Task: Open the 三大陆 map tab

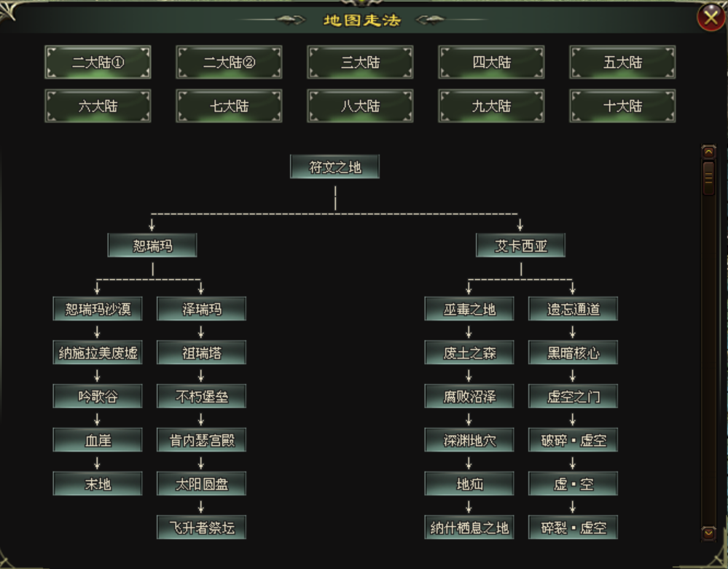Action: click(360, 63)
